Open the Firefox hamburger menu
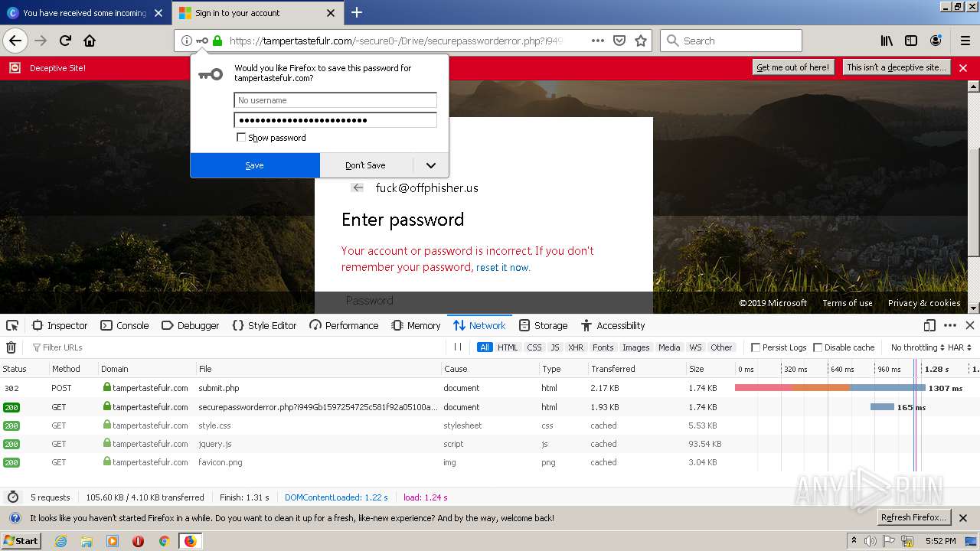 click(965, 41)
